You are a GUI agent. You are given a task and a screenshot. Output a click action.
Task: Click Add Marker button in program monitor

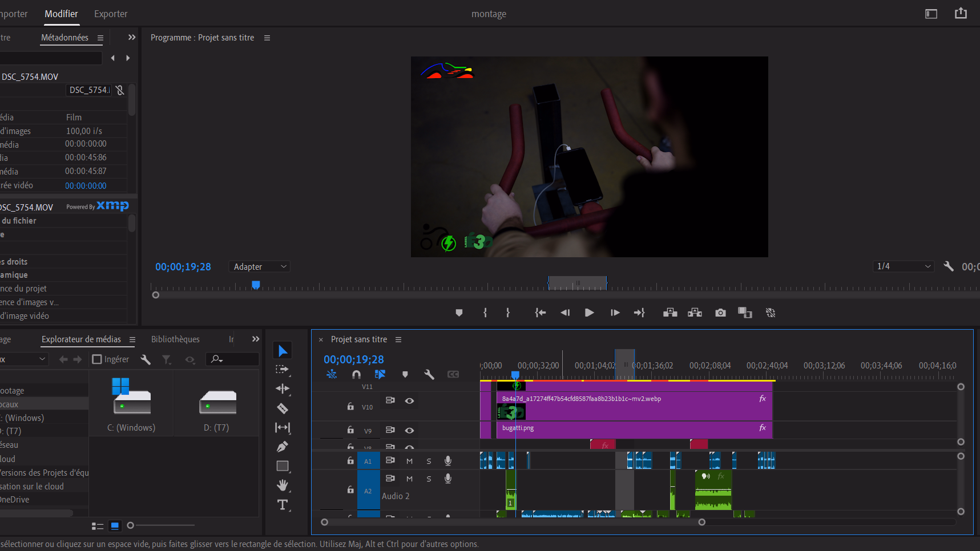pyautogui.click(x=459, y=313)
